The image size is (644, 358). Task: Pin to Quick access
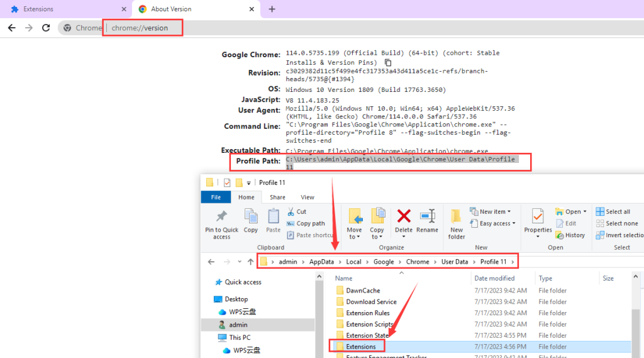222,224
